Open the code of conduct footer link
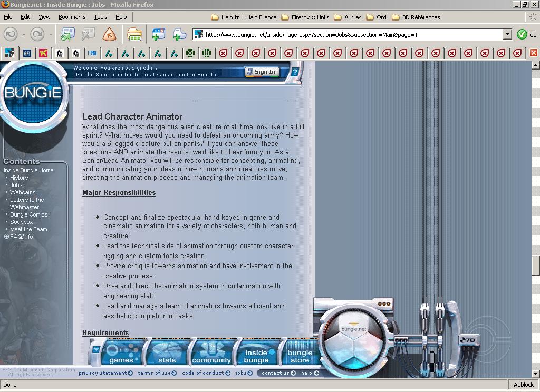The height and width of the screenshot is (392, 540). pyautogui.click(x=206, y=373)
